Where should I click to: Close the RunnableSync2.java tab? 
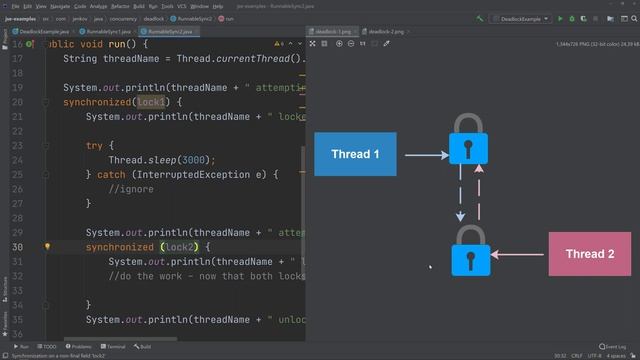(196, 31)
